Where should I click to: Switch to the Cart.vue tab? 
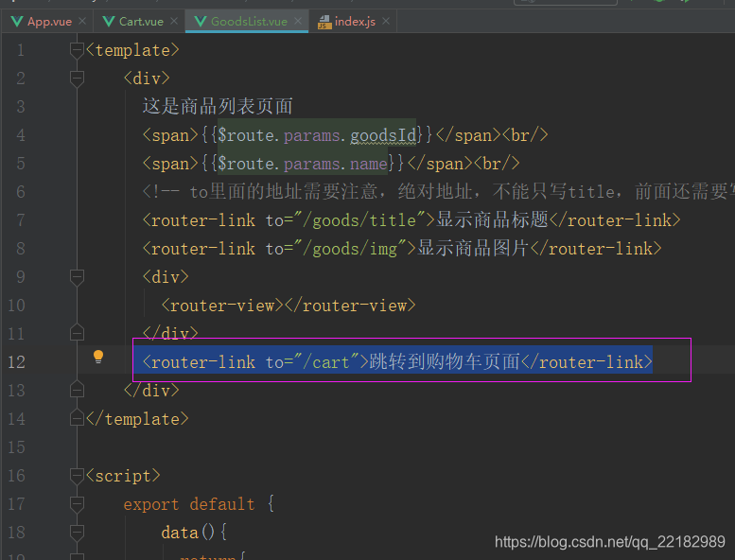coord(141,22)
